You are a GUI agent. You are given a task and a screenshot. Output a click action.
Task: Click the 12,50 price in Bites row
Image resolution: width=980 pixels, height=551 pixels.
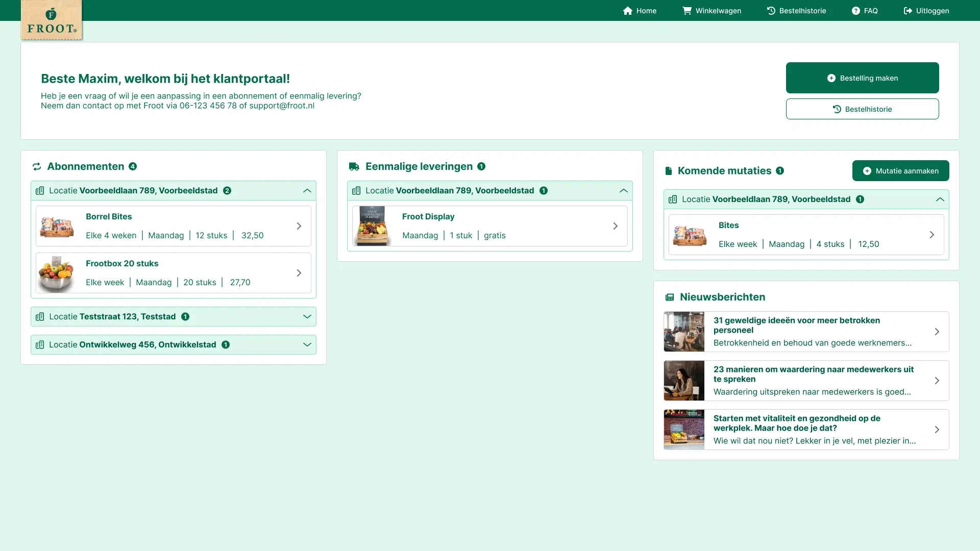tap(869, 244)
